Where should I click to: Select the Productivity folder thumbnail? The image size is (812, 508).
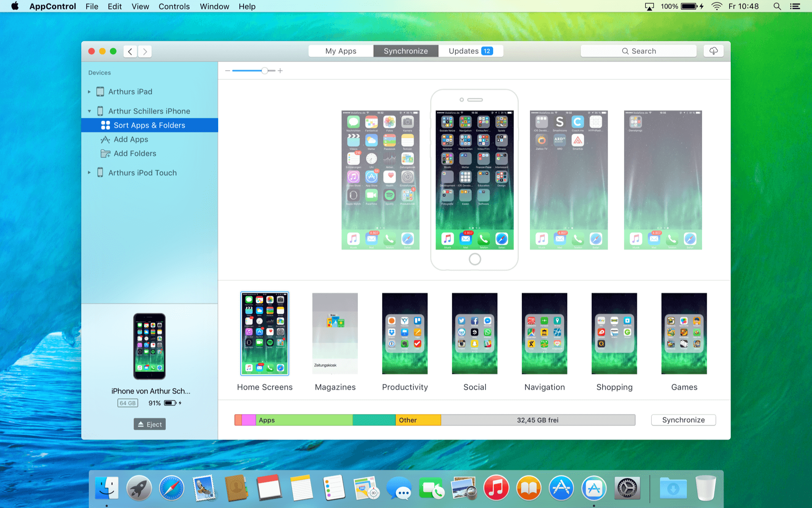click(405, 334)
